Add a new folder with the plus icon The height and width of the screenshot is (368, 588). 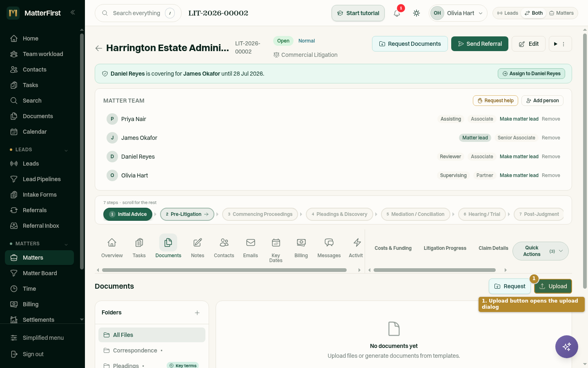(197, 313)
